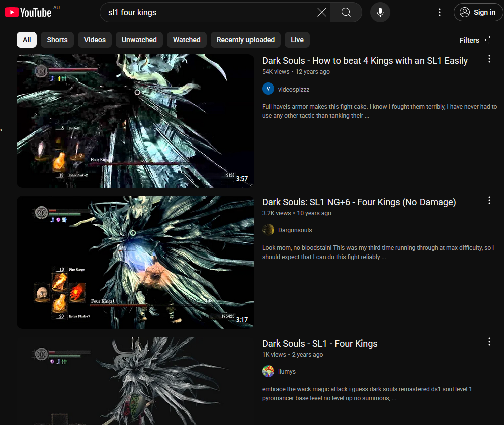
Task: Click description 'Look mom, no bloodstain!'
Action: [x=378, y=252]
